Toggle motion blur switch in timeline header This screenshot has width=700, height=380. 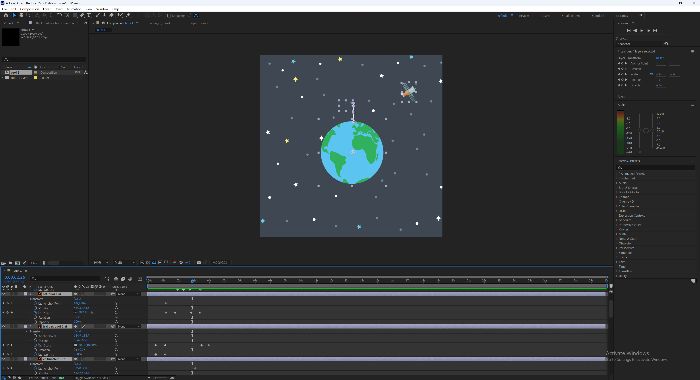130,279
